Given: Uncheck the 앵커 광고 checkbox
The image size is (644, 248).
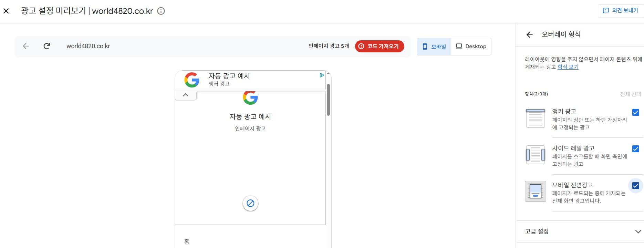Looking at the screenshot, I should [x=636, y=112].
